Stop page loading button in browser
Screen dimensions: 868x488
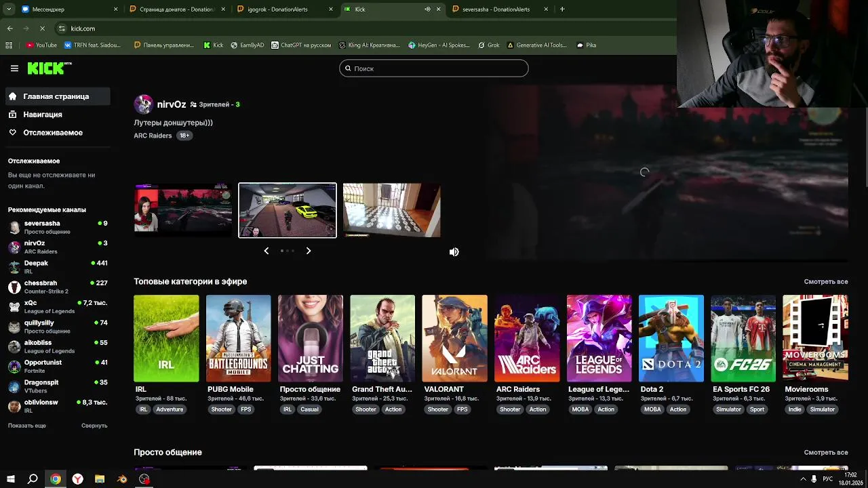point(42,28)
